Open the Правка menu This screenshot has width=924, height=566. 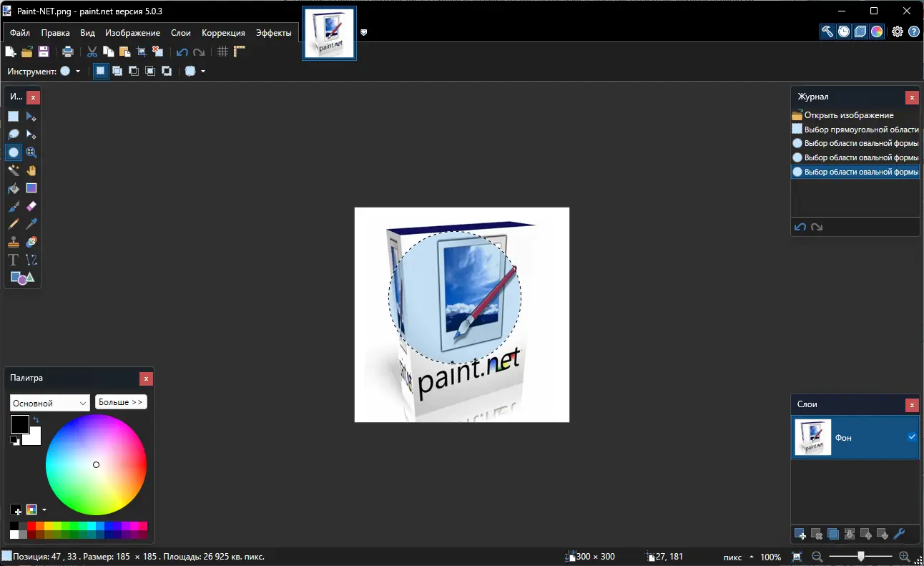tap(55, 33)
